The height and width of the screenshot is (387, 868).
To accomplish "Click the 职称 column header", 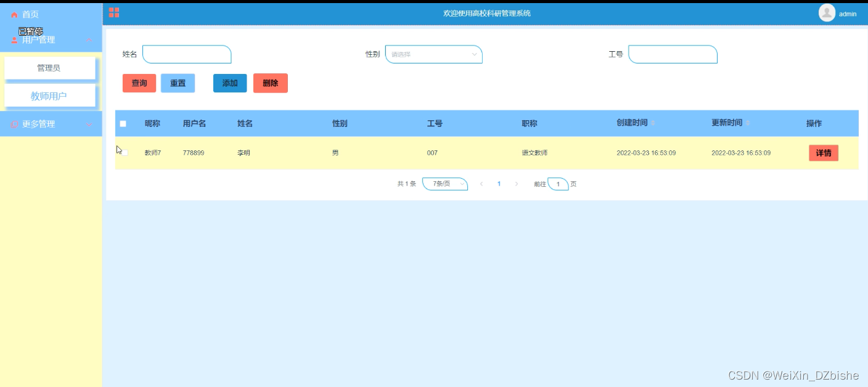I will click(x=530, y=124).
